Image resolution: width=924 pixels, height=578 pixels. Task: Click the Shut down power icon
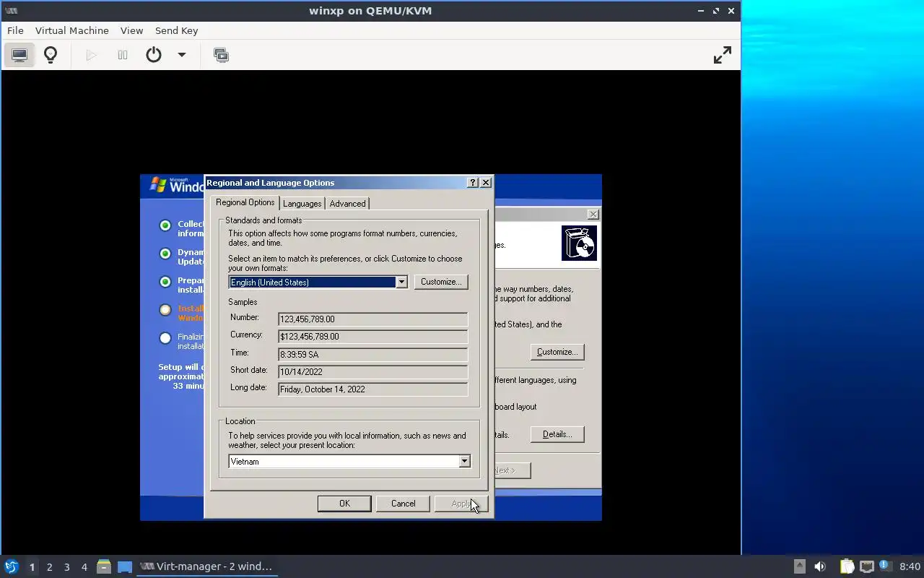pos(154,55)
